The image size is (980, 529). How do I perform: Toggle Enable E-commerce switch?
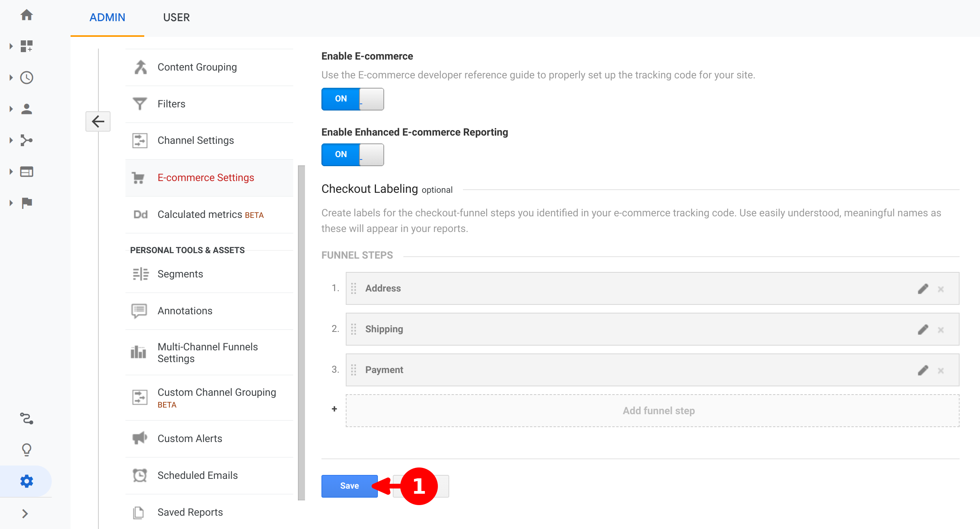352,99
